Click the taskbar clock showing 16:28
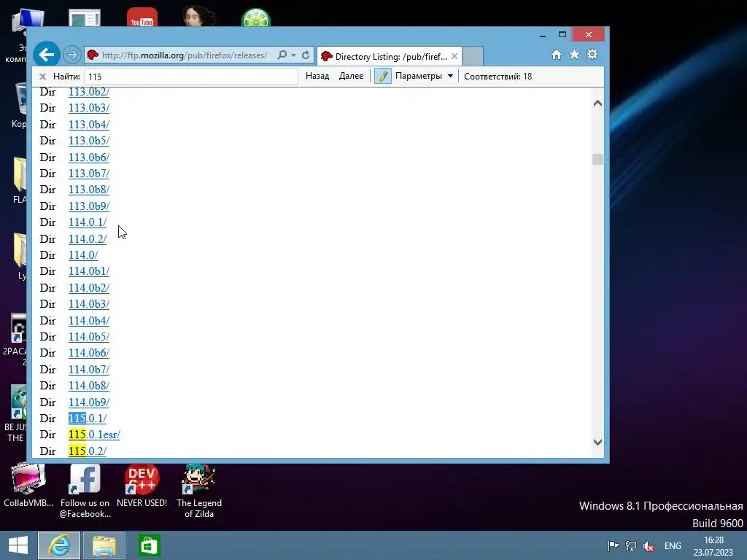The width and height of the screenshot is (747, 560). (713, 545)
